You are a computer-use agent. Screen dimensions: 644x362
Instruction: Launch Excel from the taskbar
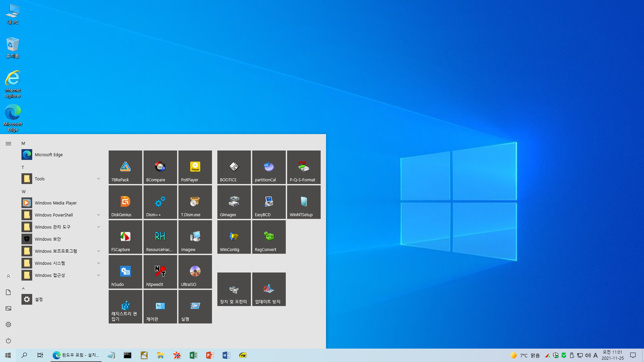click(x=193, y=355)
